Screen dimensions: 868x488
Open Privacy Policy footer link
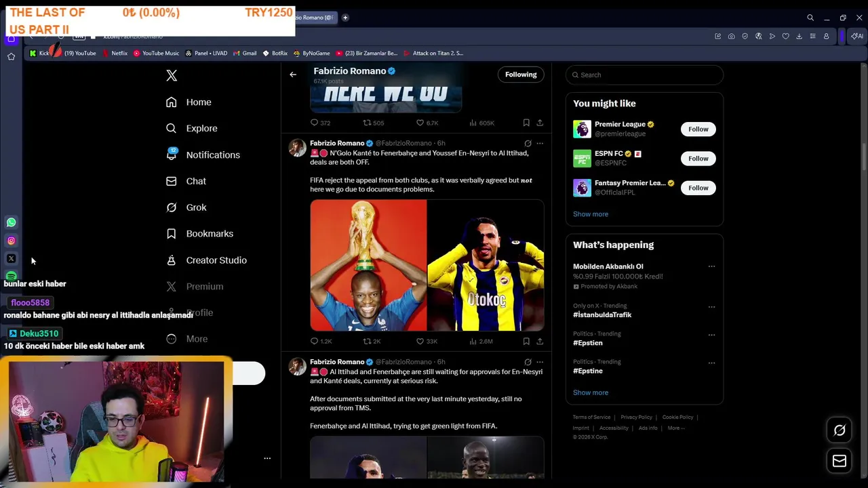point(636,418)
